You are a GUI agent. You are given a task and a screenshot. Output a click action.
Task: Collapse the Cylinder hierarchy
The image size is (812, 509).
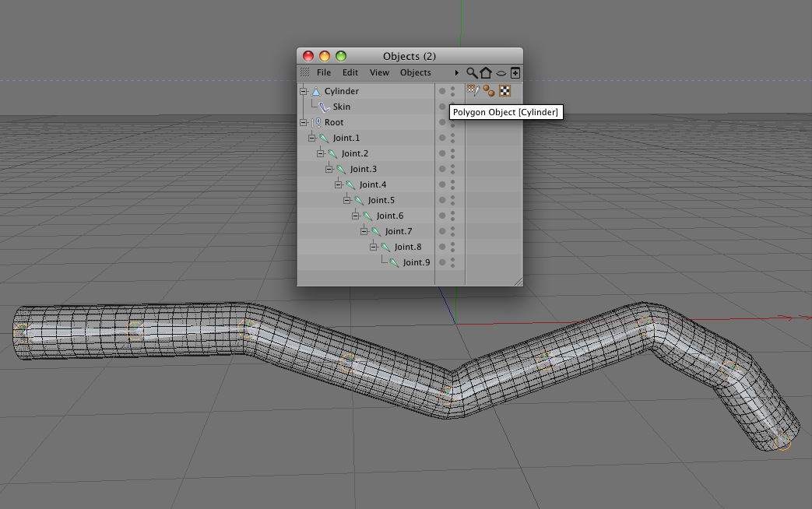click(x=304, y=91)
